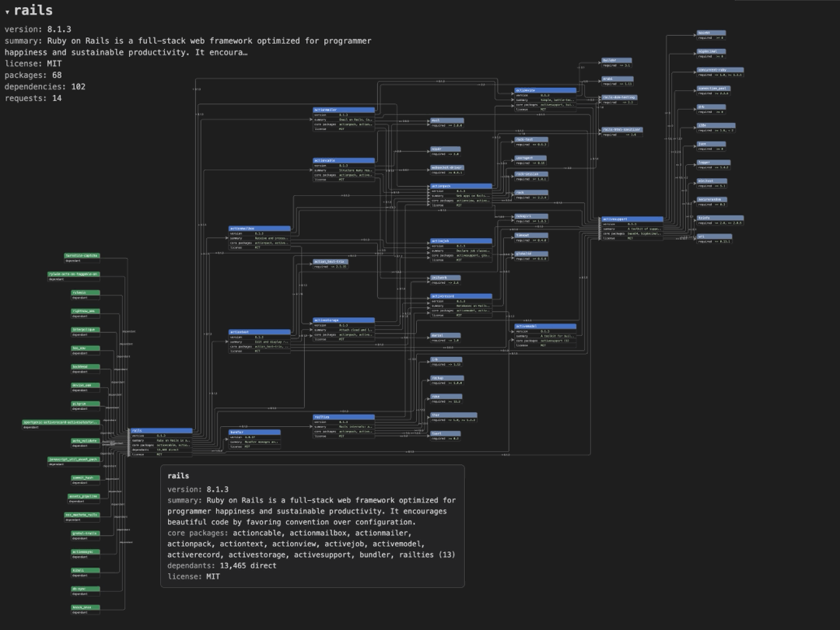Viewport: 840px width, 630px height.
Task: Select the assets_pipeline dependant node
Action: (x=83, y=499)
